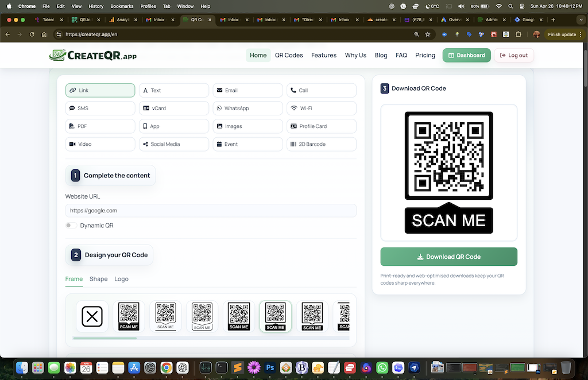
Task: Open the Dashboard
Action: coord(466,55)
